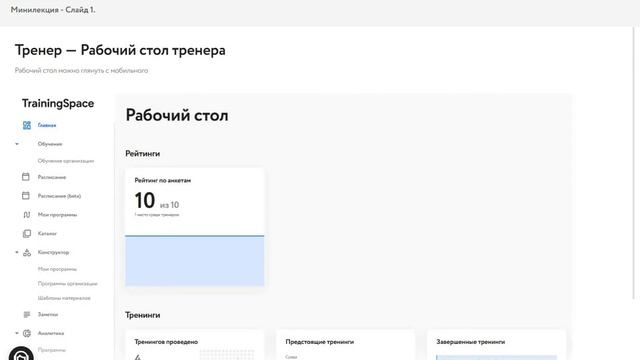Select Программы under Аналитика
This screenshot has width=640, height=360.
point(52,350)
